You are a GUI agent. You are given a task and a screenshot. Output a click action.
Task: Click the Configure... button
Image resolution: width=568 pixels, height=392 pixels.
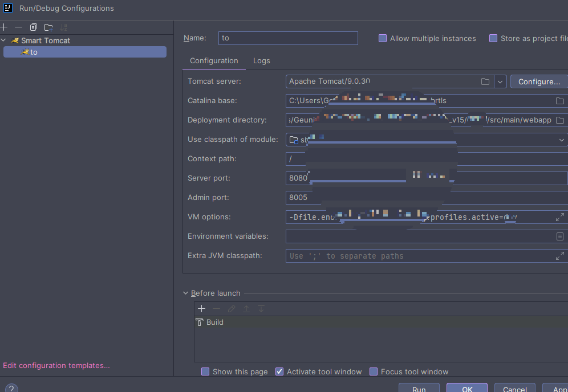click(539, 81)
